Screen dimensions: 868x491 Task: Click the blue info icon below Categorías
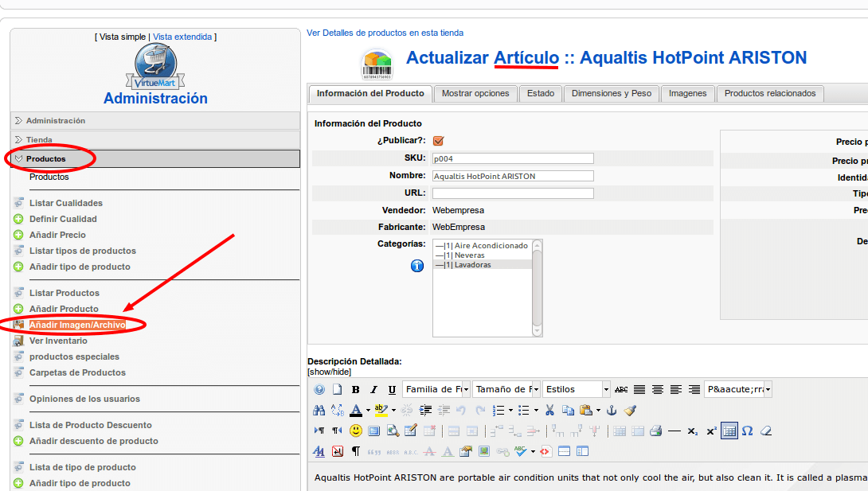[x=416, y=266]
